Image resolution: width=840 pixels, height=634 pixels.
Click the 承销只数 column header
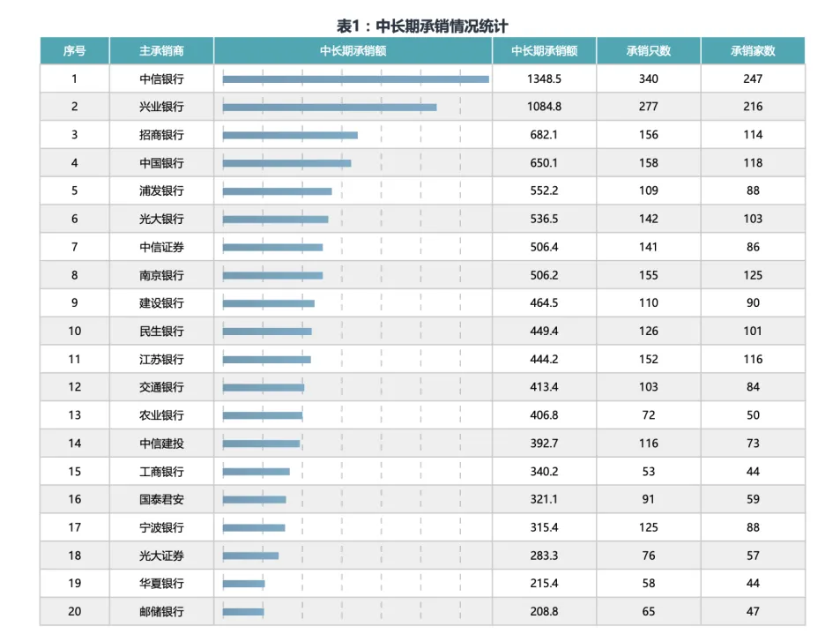pos(648,50)
